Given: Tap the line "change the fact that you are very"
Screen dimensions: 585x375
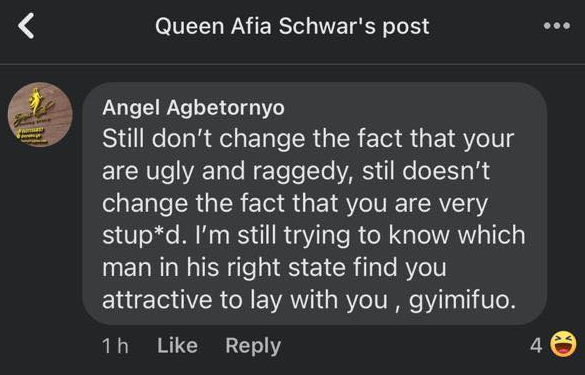Looking at the screenshot, I should tap(295, 204).
